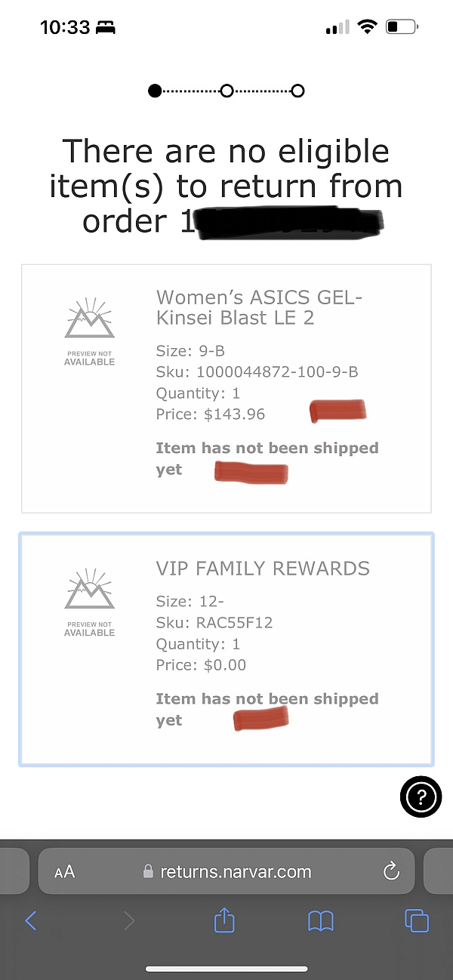Tap the returns.narvar.com address field

pyautogui.click(x=226, y=871)
